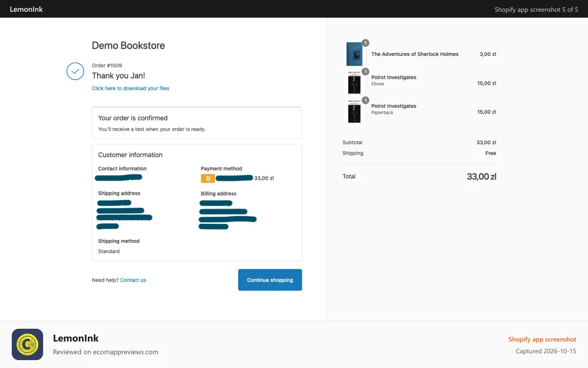Click the 'Thank you Jan!' heading

(119, 76)
